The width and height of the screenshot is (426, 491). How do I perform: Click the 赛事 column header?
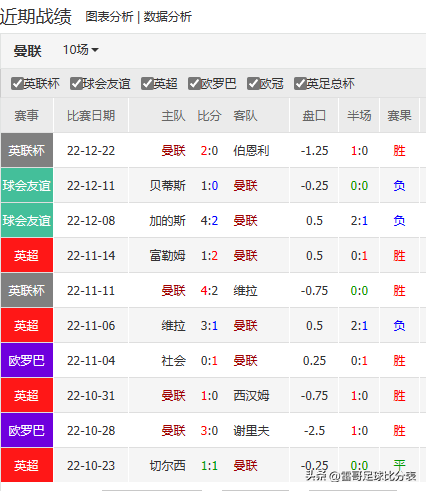pos(26,116)
